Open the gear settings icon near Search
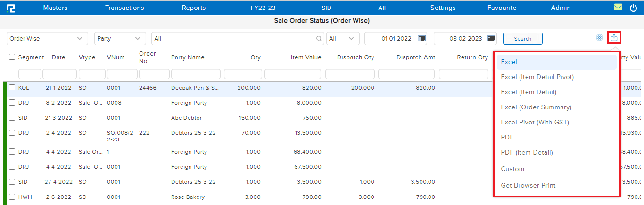 (x=599, y=38)
